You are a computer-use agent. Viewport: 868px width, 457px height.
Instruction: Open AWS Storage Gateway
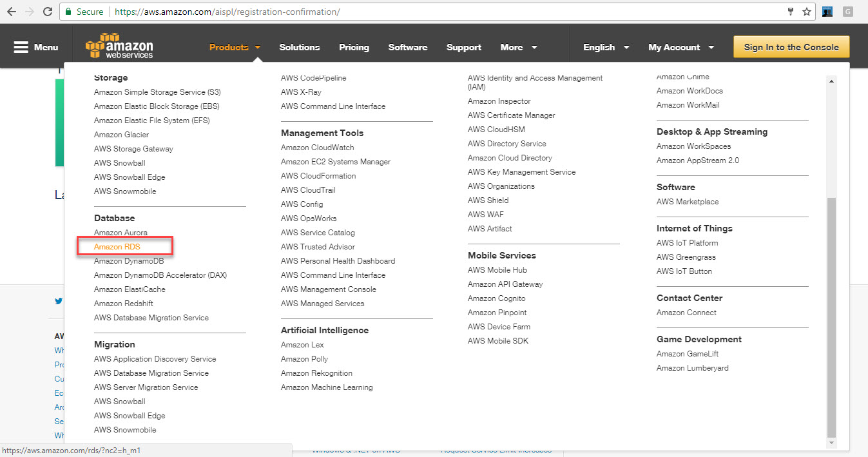click(x=133, y=149)
